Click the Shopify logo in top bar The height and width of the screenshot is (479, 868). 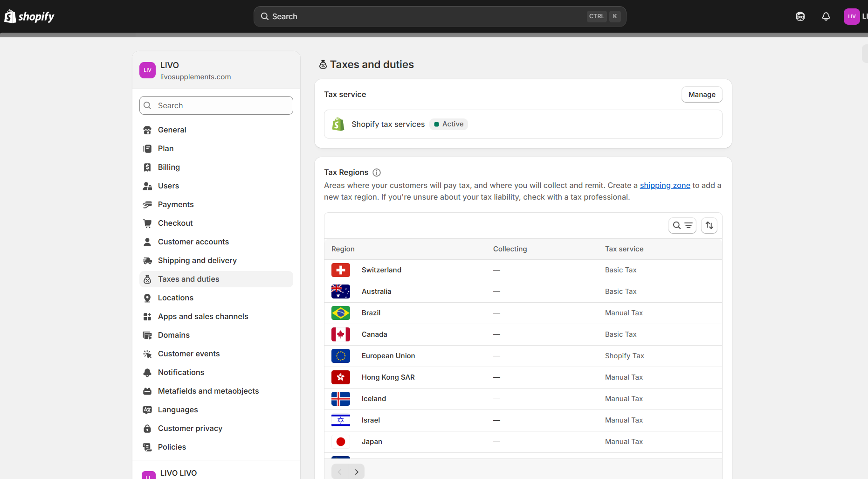(x=29, y=17)
